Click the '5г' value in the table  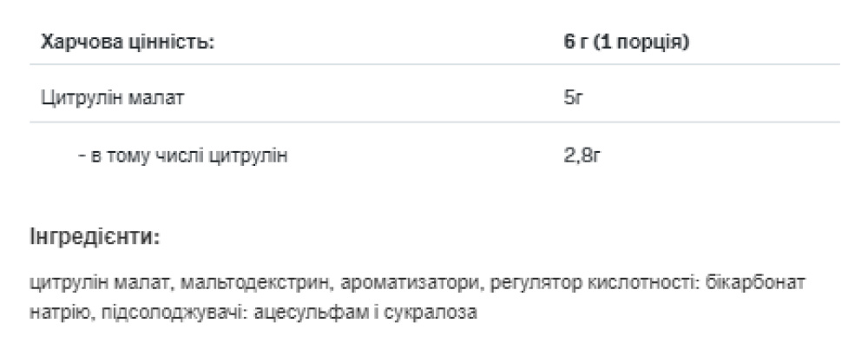coord(572,99)
